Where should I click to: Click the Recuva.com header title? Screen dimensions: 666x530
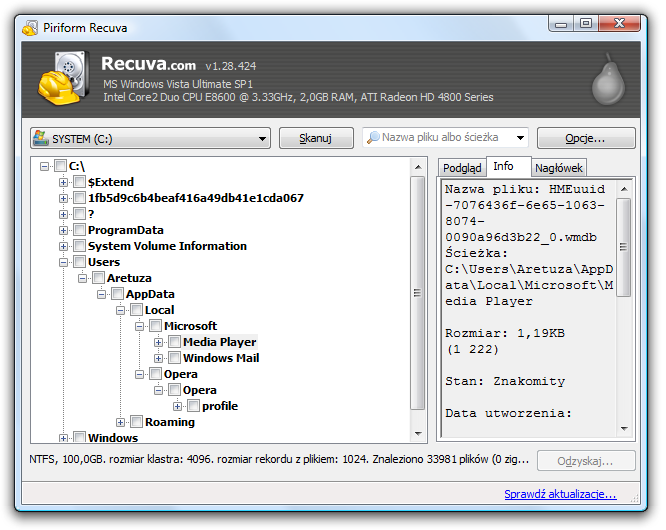[x=148, y=64]
